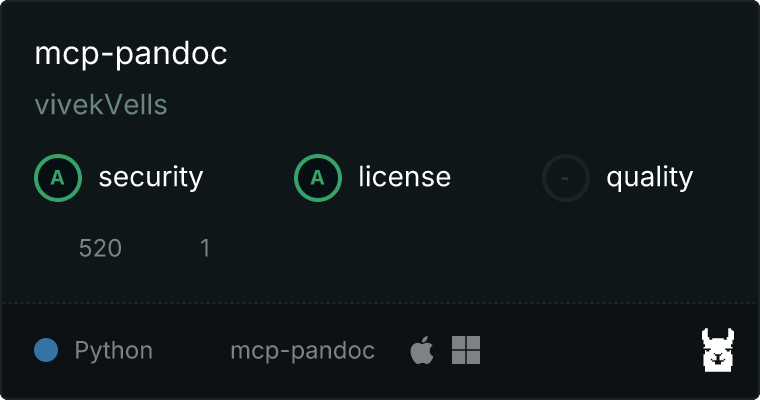
Task: Open the mcp-pandoc title
Action: point(131,54)
